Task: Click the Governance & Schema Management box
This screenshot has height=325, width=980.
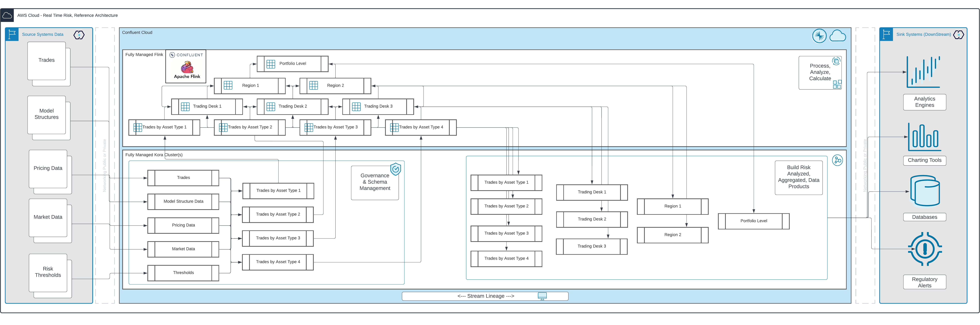Action: (375, 183)
